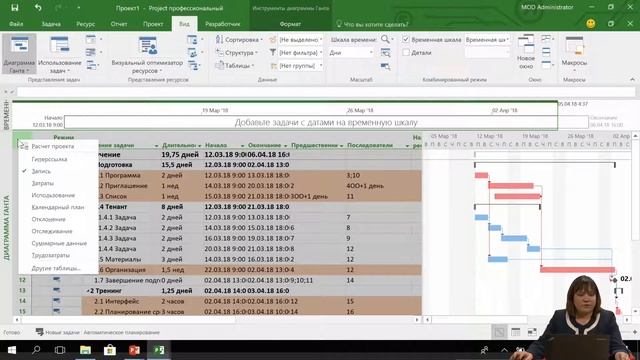Switch to the Разработчик ribbon tab

point(222,24)
